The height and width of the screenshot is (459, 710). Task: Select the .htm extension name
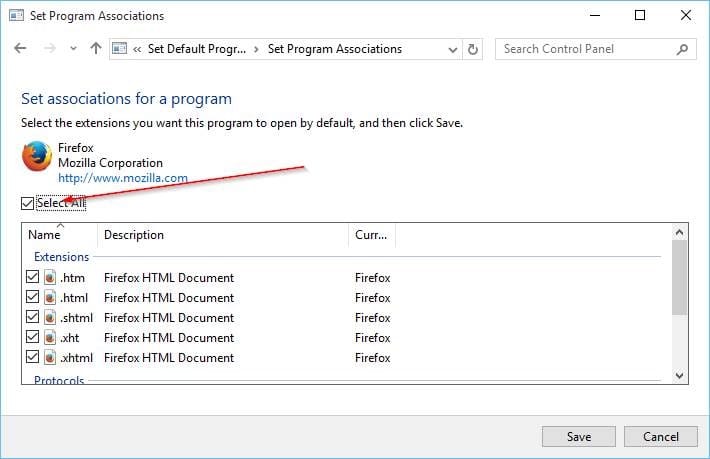[x=72, y=277]
